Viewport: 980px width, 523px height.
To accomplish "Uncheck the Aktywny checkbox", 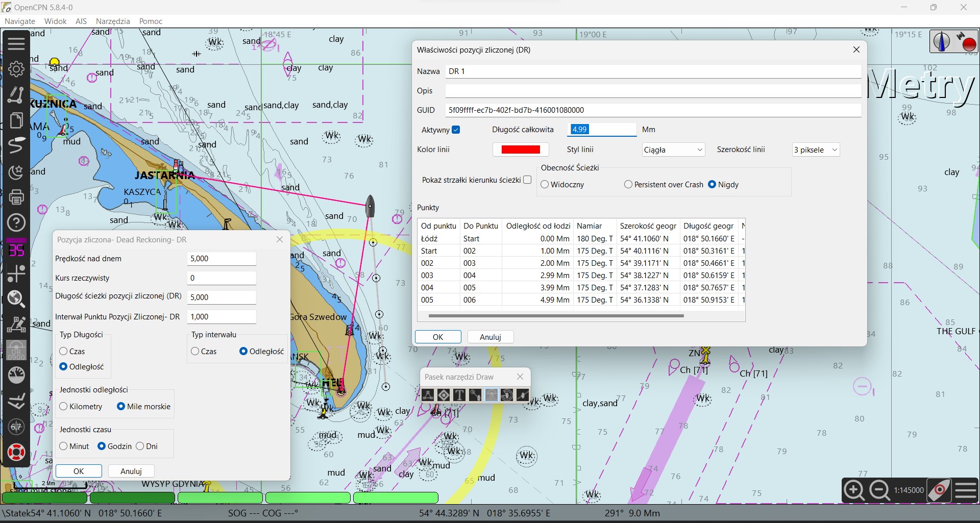I will pyautogui.click(x=456, y=130).
